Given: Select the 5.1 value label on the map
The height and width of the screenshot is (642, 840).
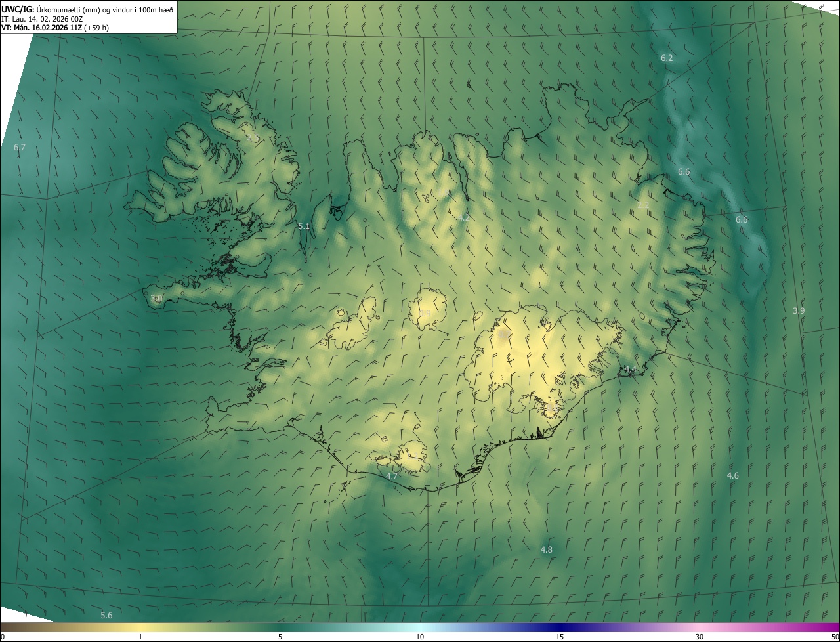Looking at the screenshot, I should tap(304, 226).
